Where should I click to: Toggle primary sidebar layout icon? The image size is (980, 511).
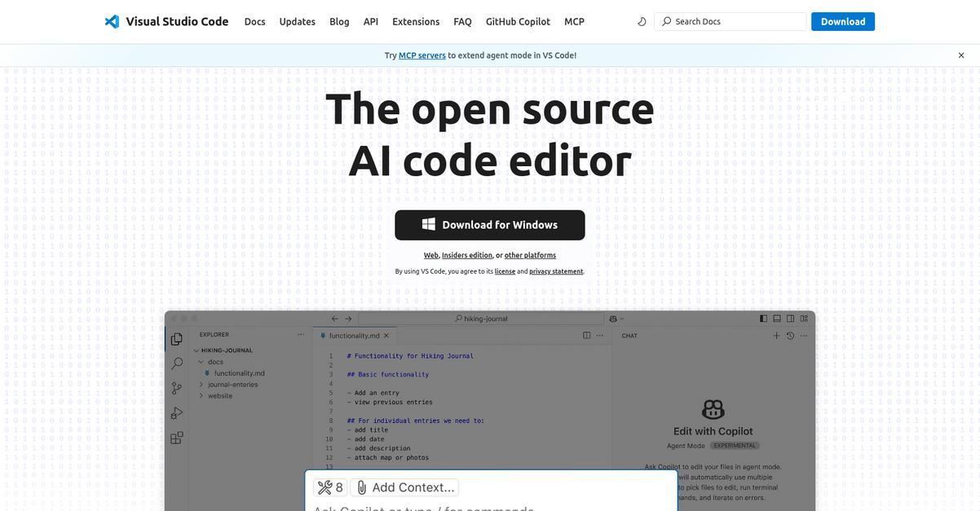click(764, 319)
